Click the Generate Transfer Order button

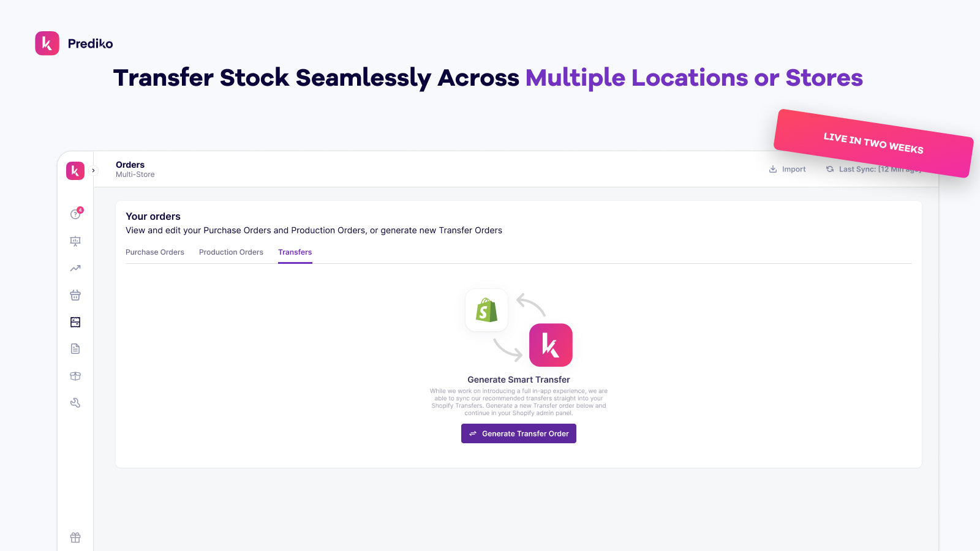tap(519, 433)
